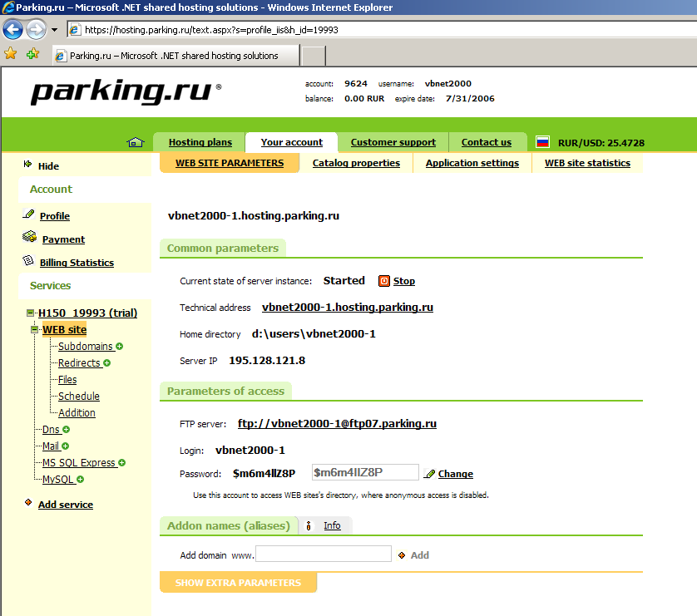
Task: Open Schedule in the services tree
Action: click(x=79, y=397)
